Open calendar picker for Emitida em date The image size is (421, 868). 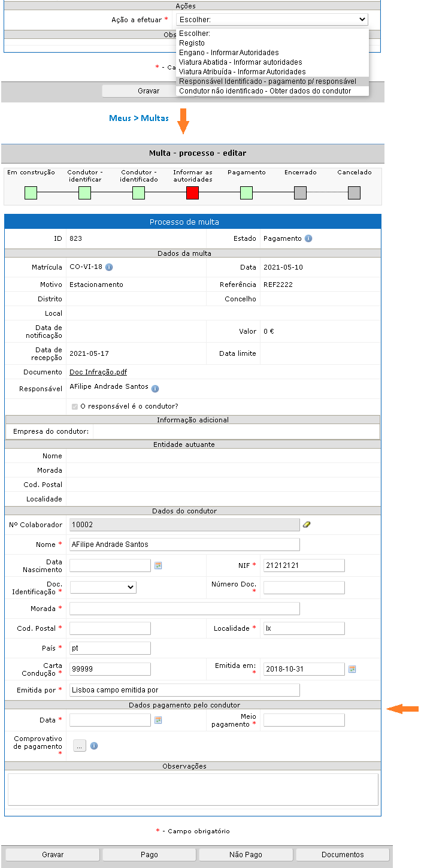tap(352, 669)
